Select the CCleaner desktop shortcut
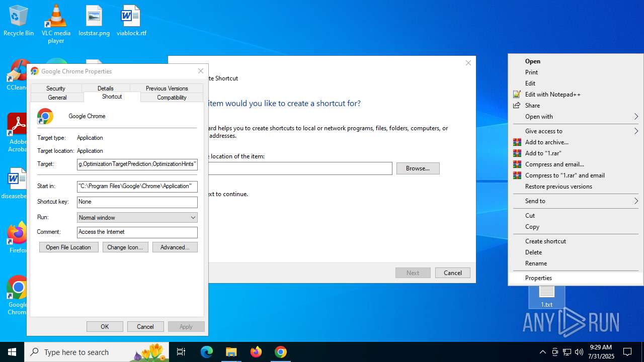Screen dimensions: 644x362 pyautogui.click(x=16, y=75)
